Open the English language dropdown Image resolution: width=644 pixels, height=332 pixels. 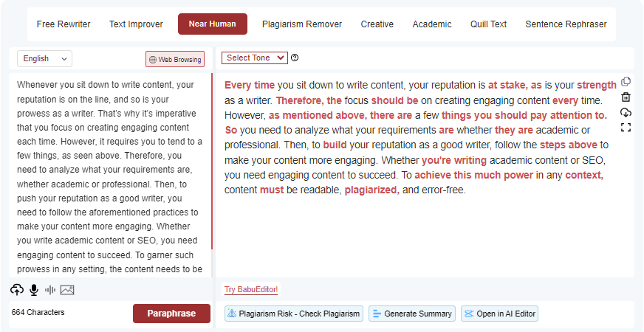[x=44, y=58]
